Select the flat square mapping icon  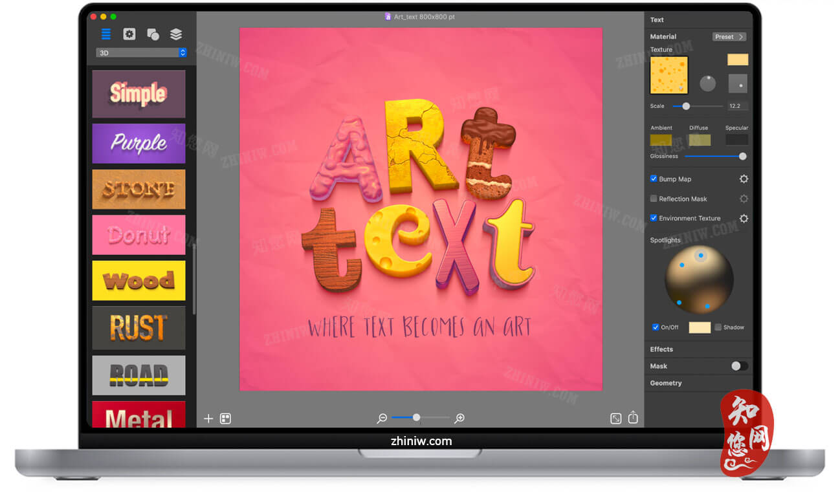pyautogui.click(x=738, y=83)
